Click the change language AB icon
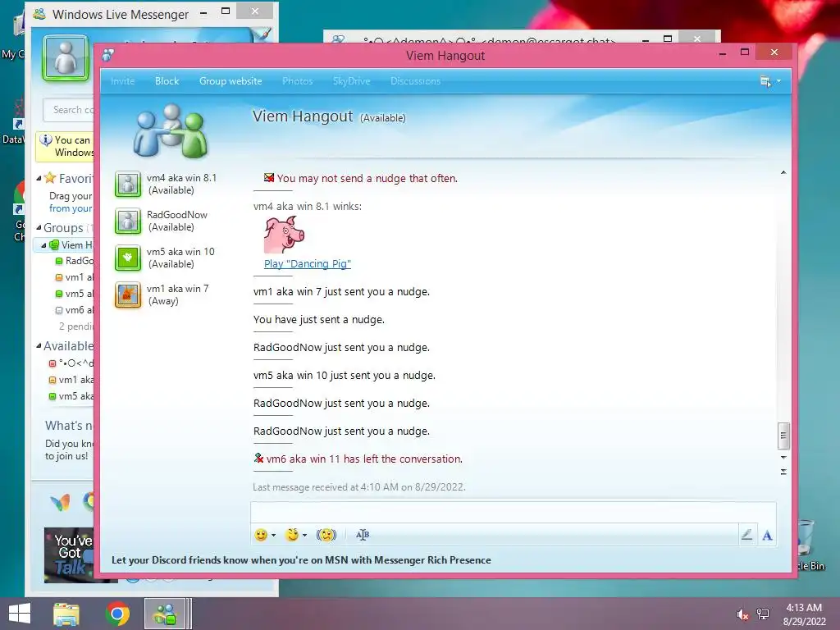The image size is (840, 630). pyautogui.click(x=363, y=535)
